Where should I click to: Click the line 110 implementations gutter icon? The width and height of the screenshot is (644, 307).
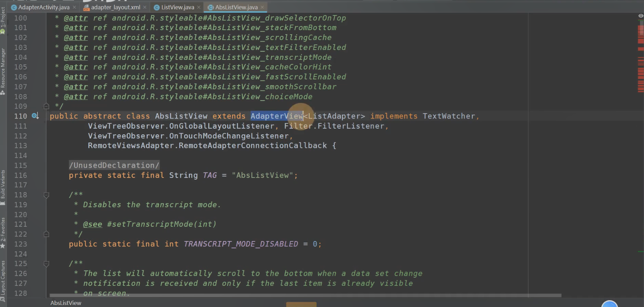(35, 116)
